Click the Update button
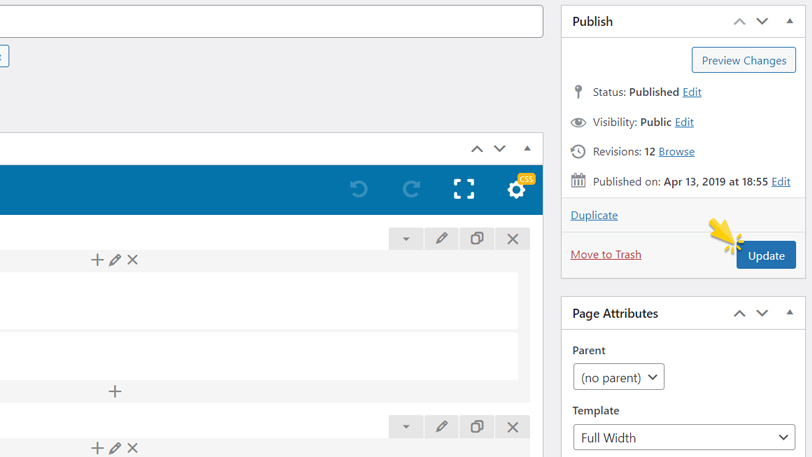Image resolution: width=812 pixels, height=457 pixels. pos(766,255)
